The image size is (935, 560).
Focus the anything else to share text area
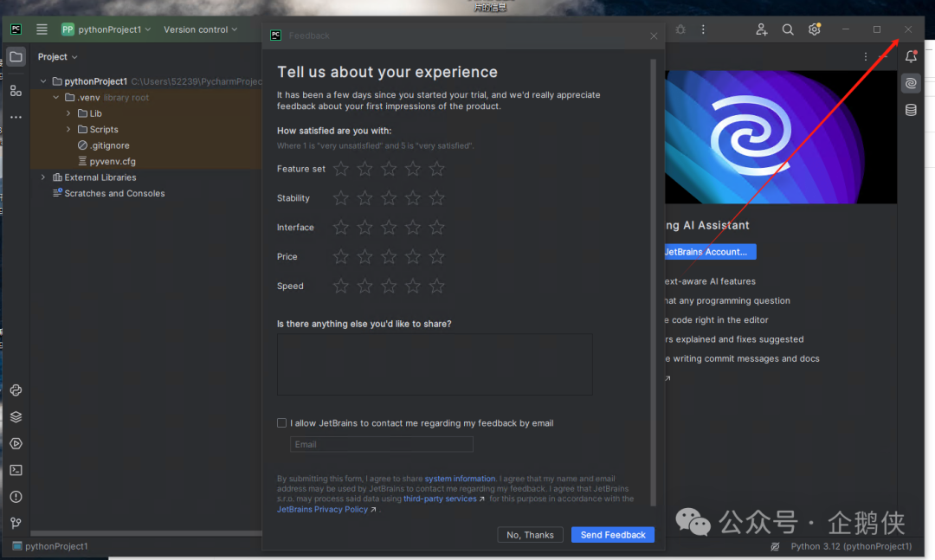(x=435, y=364)
